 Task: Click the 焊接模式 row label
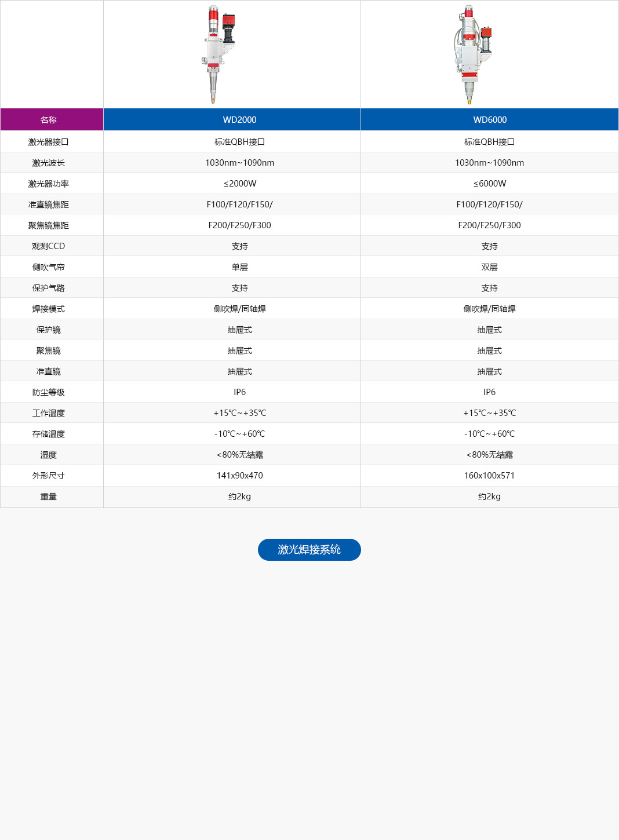[x=49, y=309]
